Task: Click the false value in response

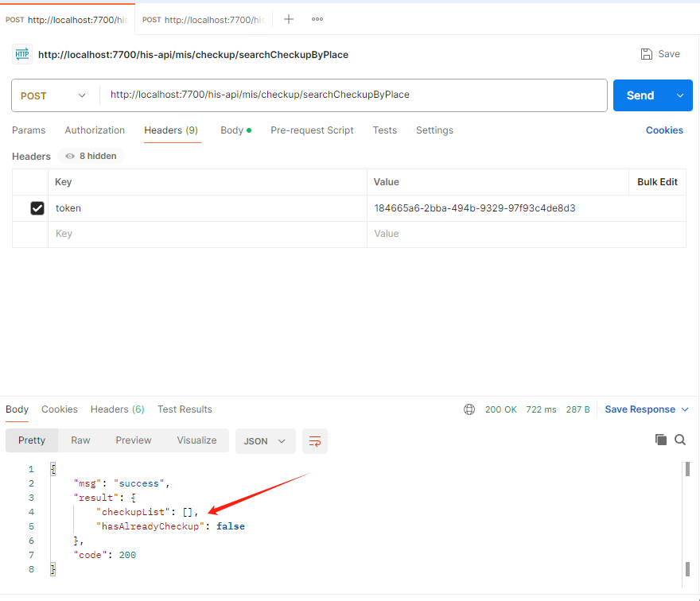Action: (x=231, y=526)
